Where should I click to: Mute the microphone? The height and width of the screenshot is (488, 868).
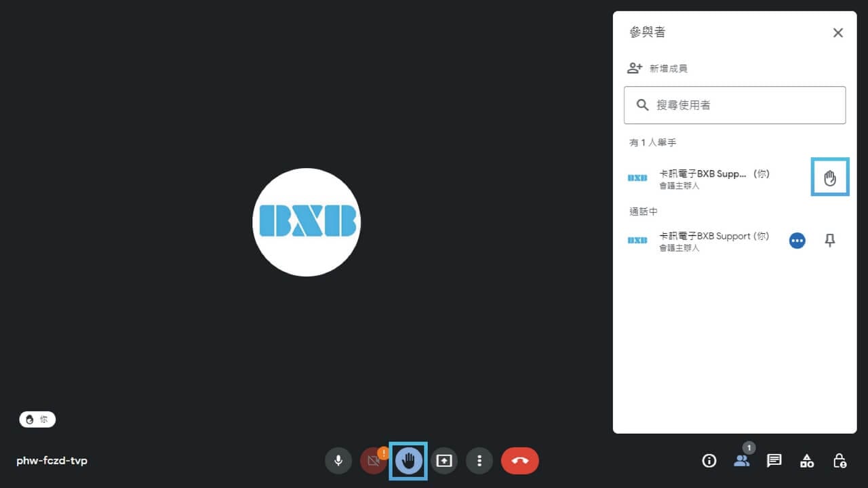pos(338,461)
